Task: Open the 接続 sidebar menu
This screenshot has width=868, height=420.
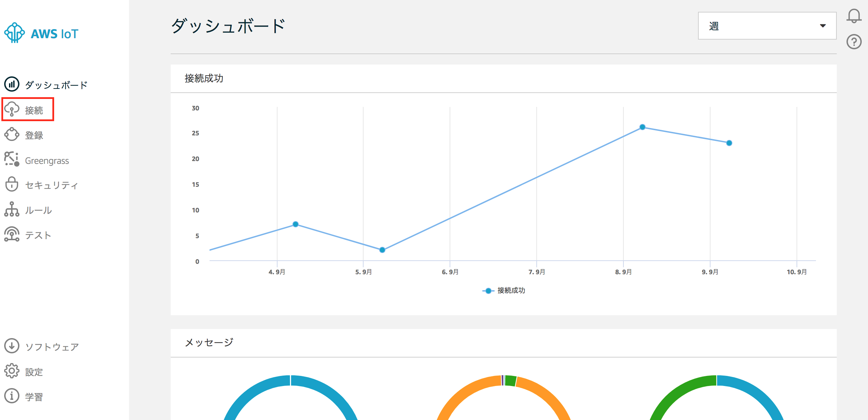Action: tap(34, 110)
